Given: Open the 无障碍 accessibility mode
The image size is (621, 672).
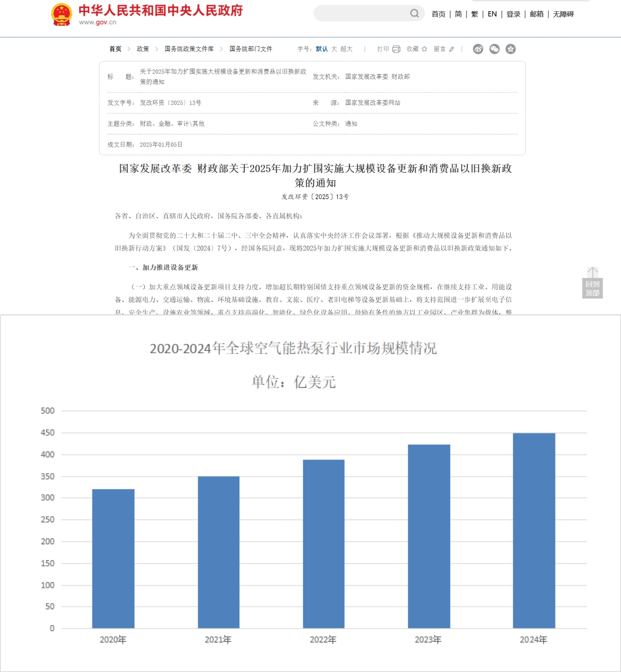Looking at the screenshot, I should [x=563, y=14].
